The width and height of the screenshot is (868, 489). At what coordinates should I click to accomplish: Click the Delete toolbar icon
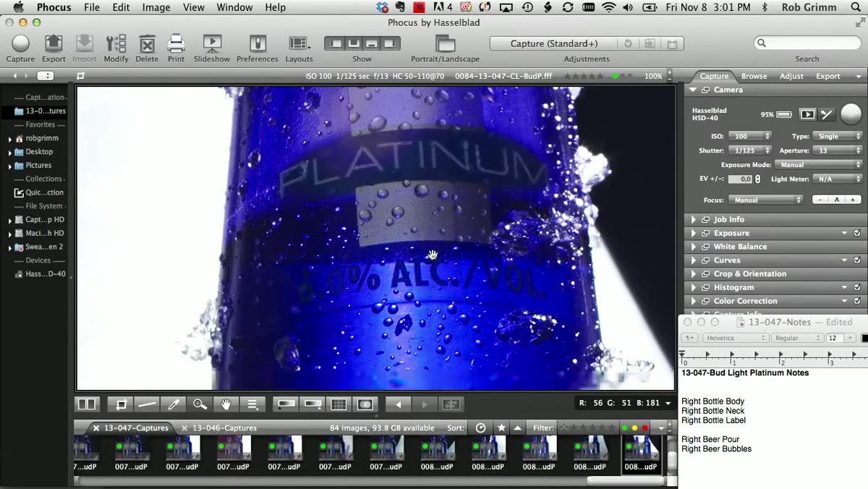(147, 43)
